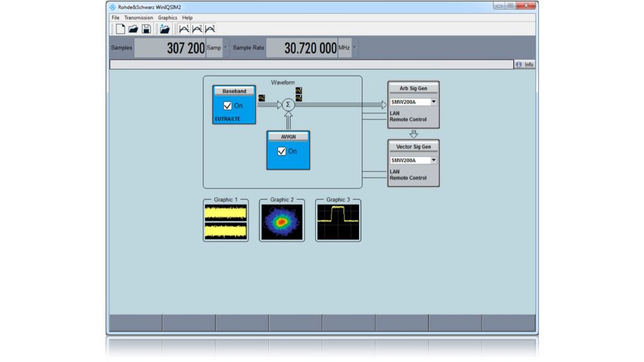Image resolution: width=644 pixels, height=362 pixels.
Task: Open the Graphic 2 curve toolbar icon
Action: (x=197, y=29)
